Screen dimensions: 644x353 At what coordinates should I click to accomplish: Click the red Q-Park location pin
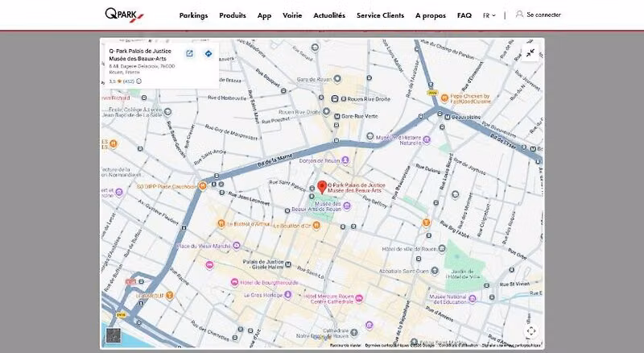[x=322, y=187]
